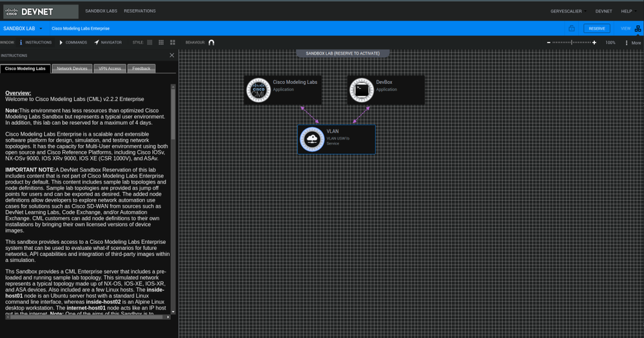The height and width of the screenshot is (338, 644).
Task: Switch to VPN Access tab
Action: pos(110,68)
